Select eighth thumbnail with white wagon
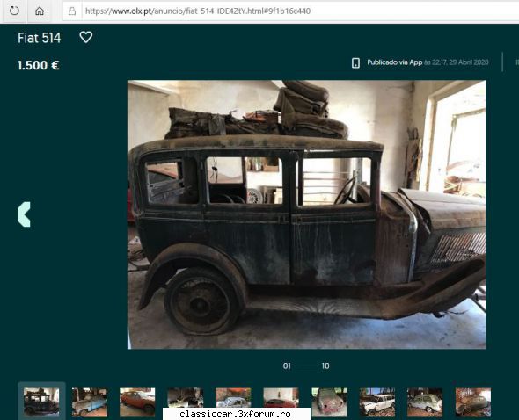The width and height of the screenshot is (519, 420). click(x=377, y=402)
